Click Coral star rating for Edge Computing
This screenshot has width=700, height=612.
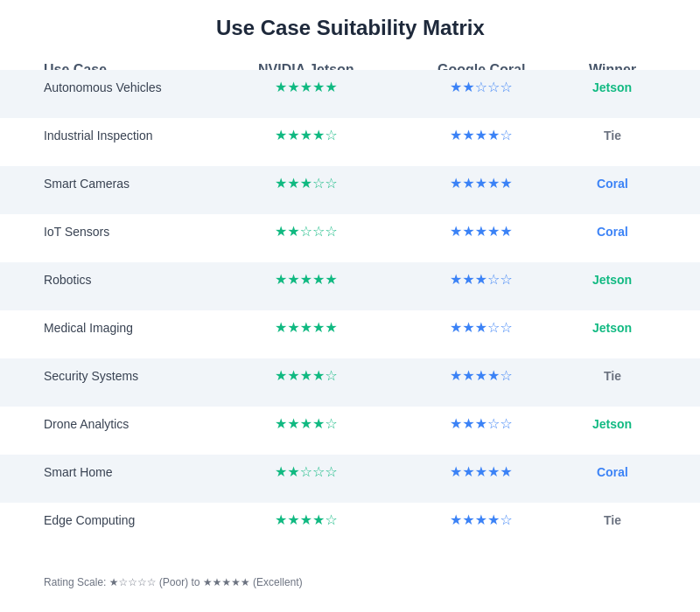tap(480, 520)
